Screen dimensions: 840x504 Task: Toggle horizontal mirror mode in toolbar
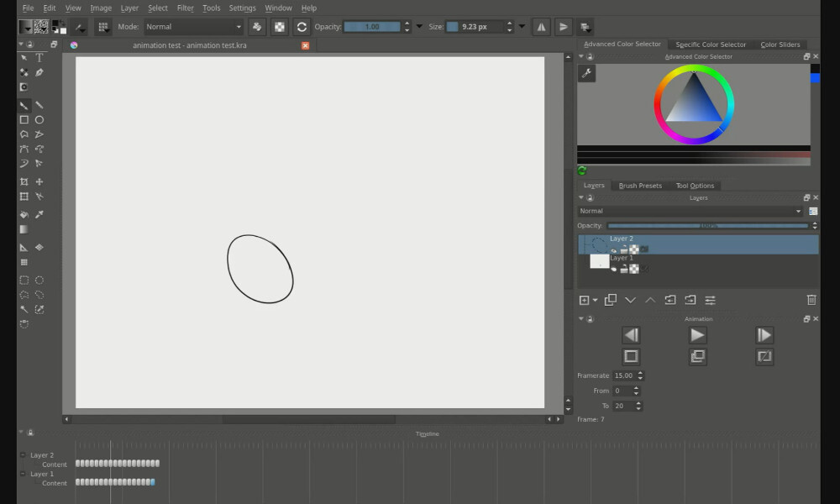pos(540,26)
